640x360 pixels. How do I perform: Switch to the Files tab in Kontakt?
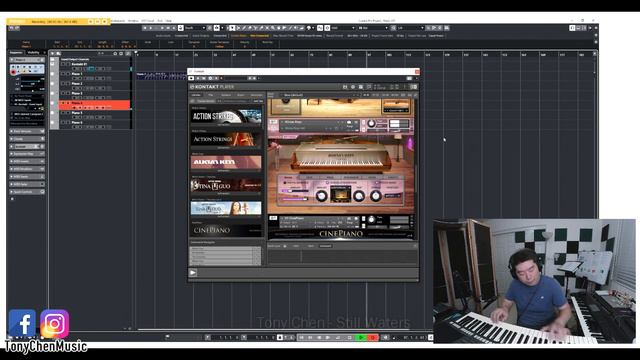pos(211,95)
